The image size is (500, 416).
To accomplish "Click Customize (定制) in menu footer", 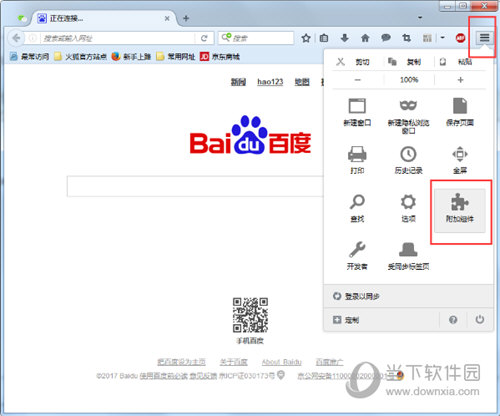I will (382, 320).
